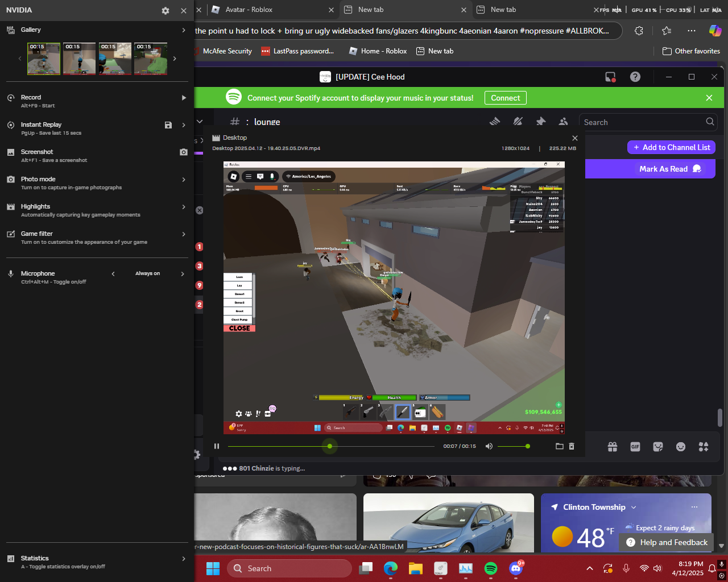The width and height of the screenshot is (728, 582).
Task: Switch microphone mode with left arrow
Action: pyautogui.click(x=113, y=274)
